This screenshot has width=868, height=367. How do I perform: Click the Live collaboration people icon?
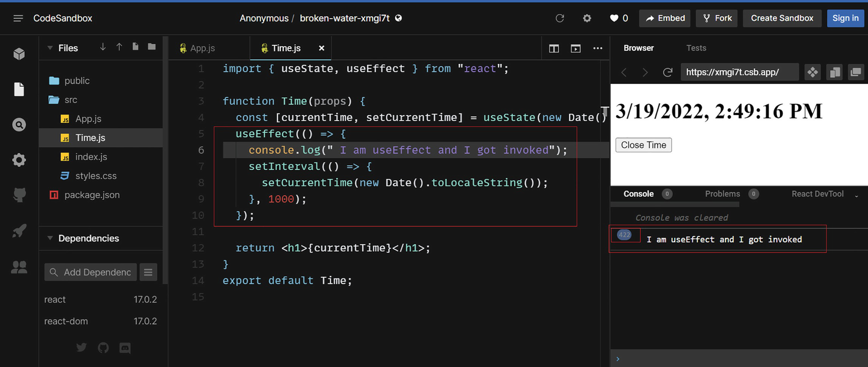[19, 267]
